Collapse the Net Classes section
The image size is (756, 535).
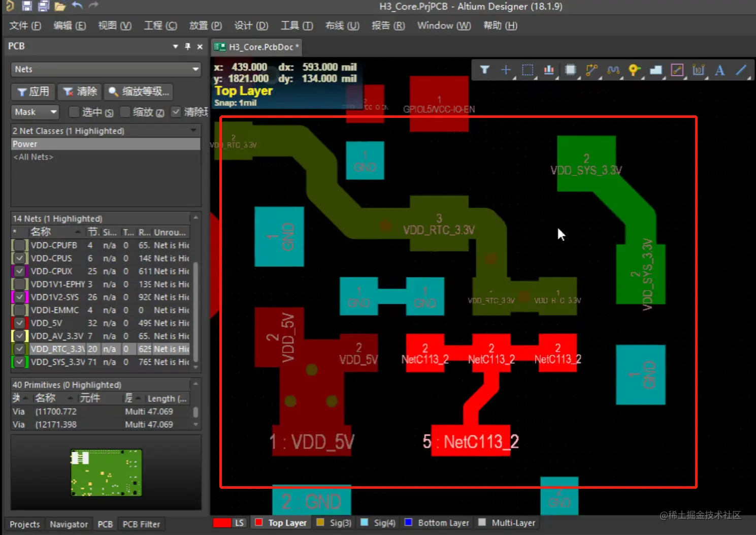(193, 131)
